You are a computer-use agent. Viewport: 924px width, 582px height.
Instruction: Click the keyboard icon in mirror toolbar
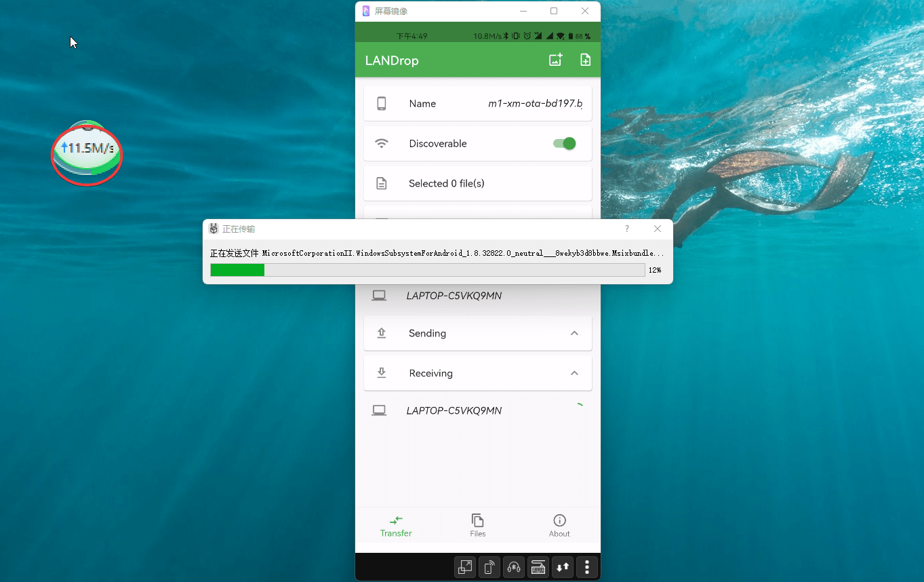[538, 567]
